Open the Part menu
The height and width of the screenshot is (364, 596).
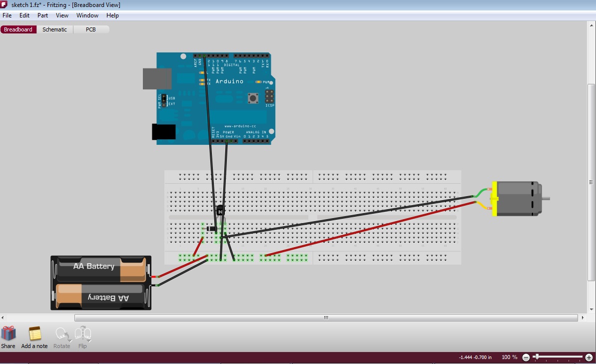click(42, 15)
